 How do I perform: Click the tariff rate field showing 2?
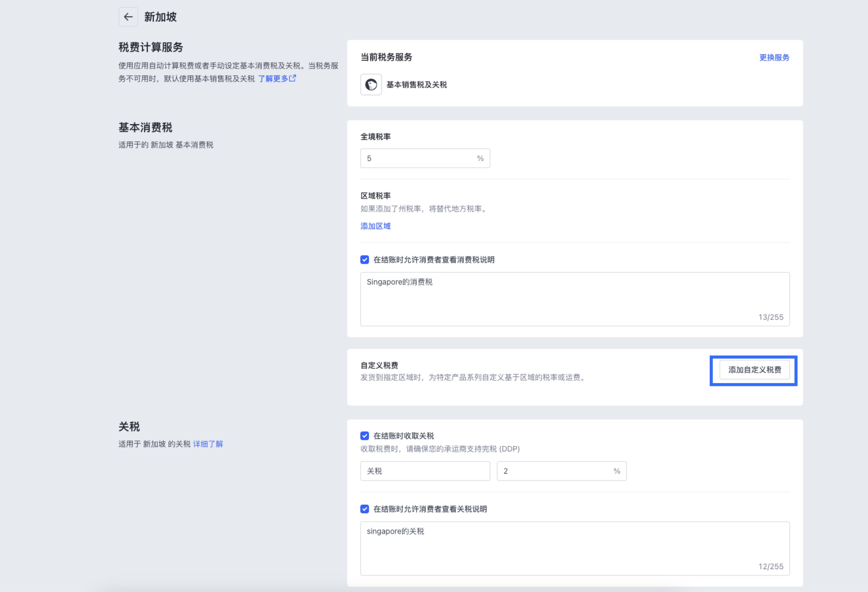tap(553, 471)
